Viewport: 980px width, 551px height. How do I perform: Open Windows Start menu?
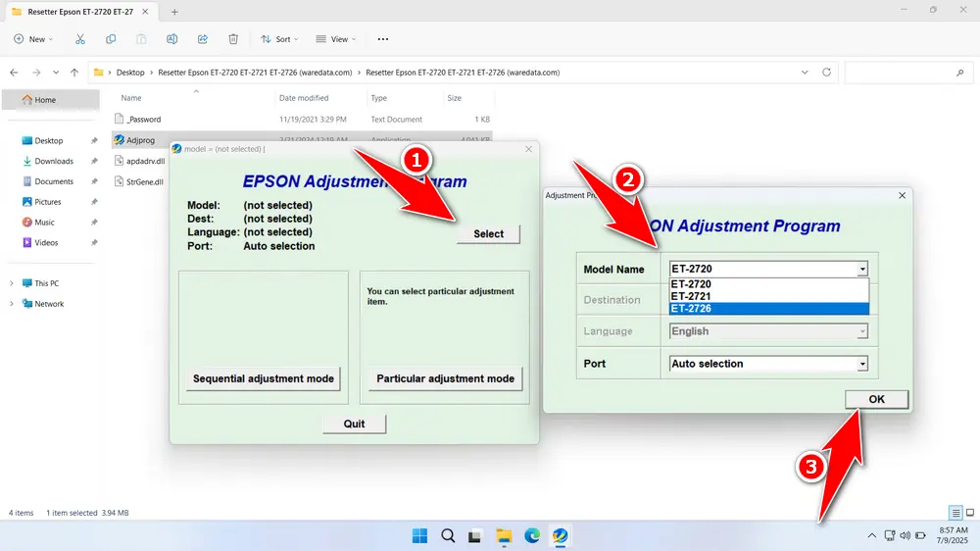pyautogui.click(x=420, y=535)
